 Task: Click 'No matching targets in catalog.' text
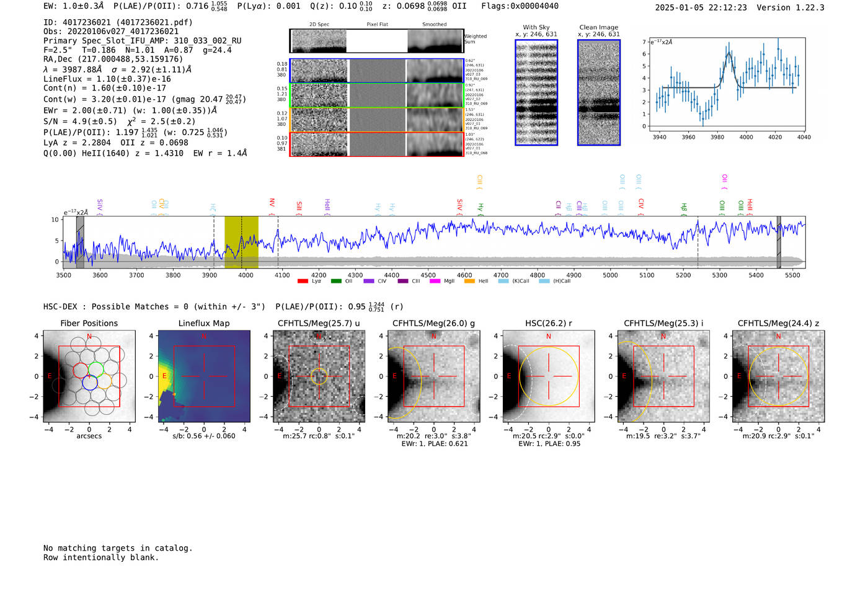(118, 548)
